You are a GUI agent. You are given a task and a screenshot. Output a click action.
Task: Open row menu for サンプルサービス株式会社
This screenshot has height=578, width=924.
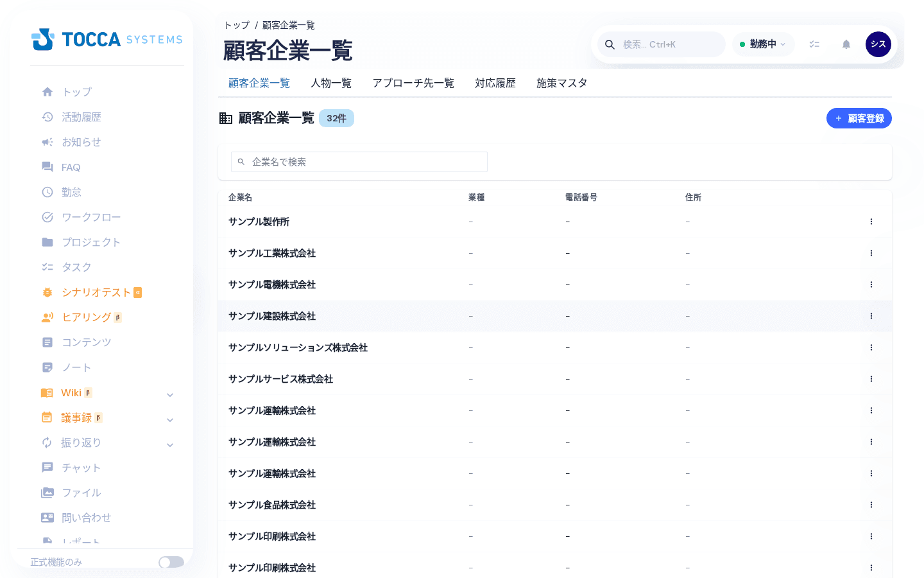(x=871, y=379)
